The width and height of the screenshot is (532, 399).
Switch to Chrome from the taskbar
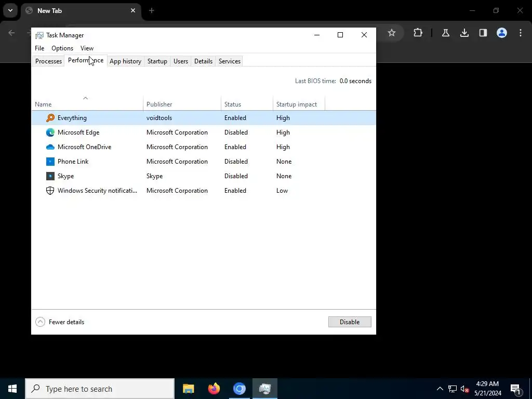coord(239,389)
